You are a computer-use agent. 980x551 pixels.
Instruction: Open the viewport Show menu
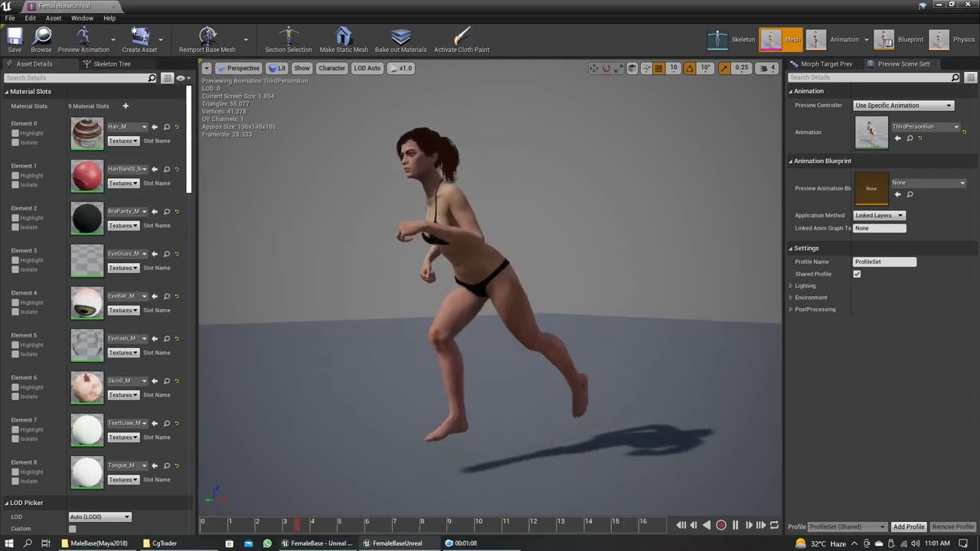coord(302,68)
